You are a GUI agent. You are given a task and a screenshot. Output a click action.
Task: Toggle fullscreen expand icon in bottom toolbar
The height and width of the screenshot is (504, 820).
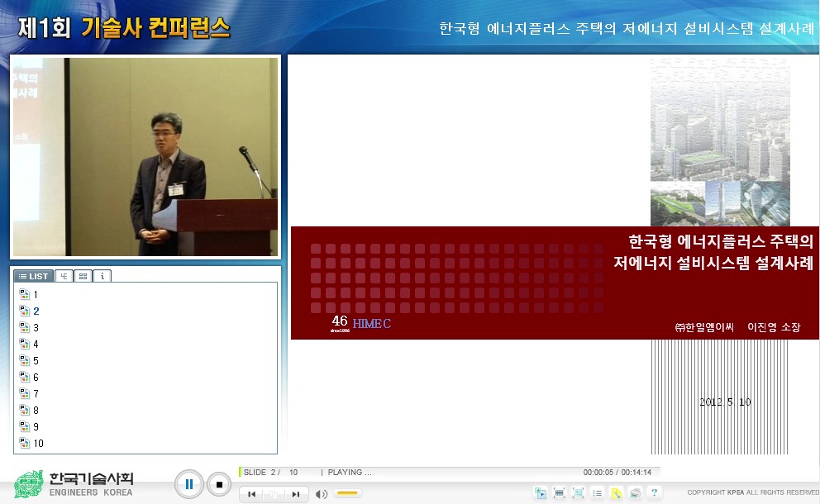[578, 493]
